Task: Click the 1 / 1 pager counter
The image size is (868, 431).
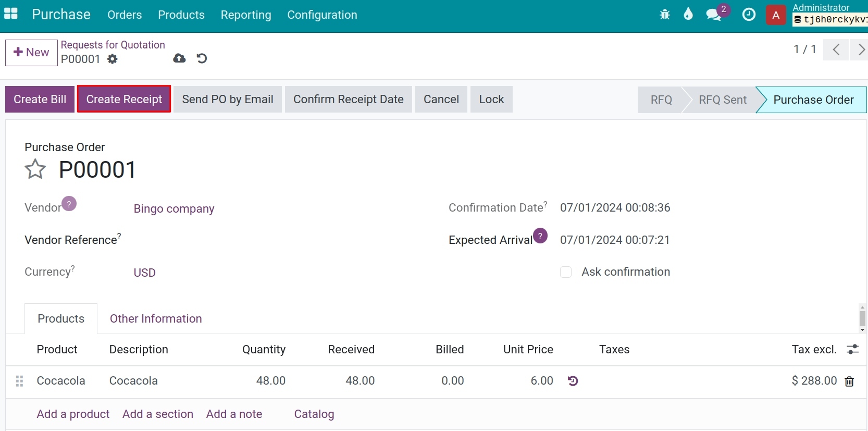Action: pyautogui.click(x=804, y=49)
